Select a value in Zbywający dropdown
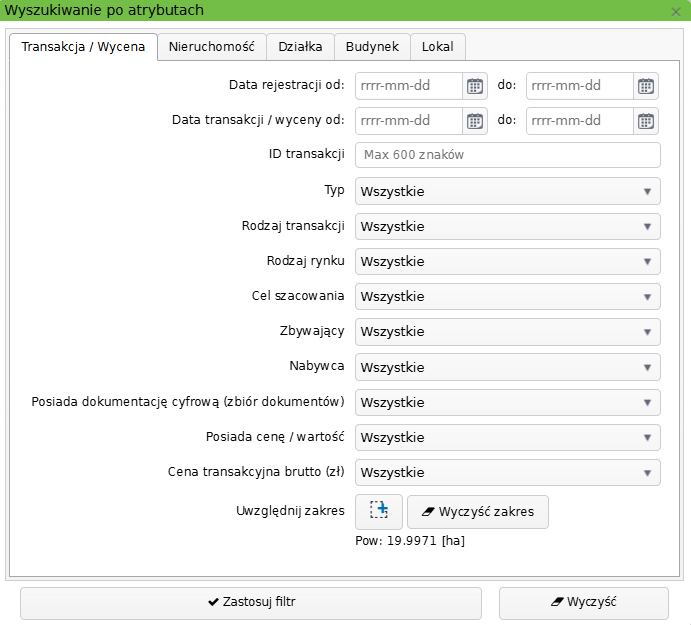This screenshot has height=625, width=691. coord(507,332)
